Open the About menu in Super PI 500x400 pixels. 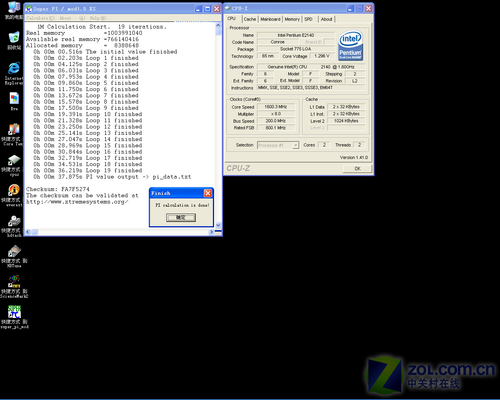(72, 18)
